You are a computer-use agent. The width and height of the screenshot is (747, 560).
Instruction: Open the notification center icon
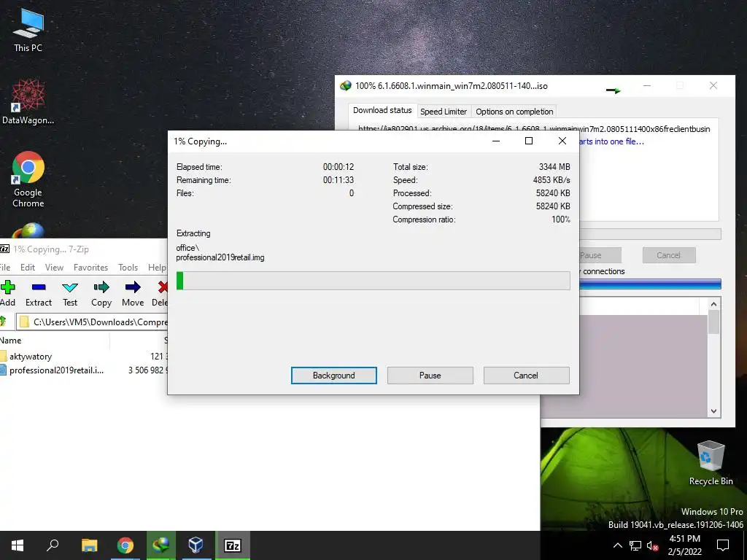[x=723, y=545]
